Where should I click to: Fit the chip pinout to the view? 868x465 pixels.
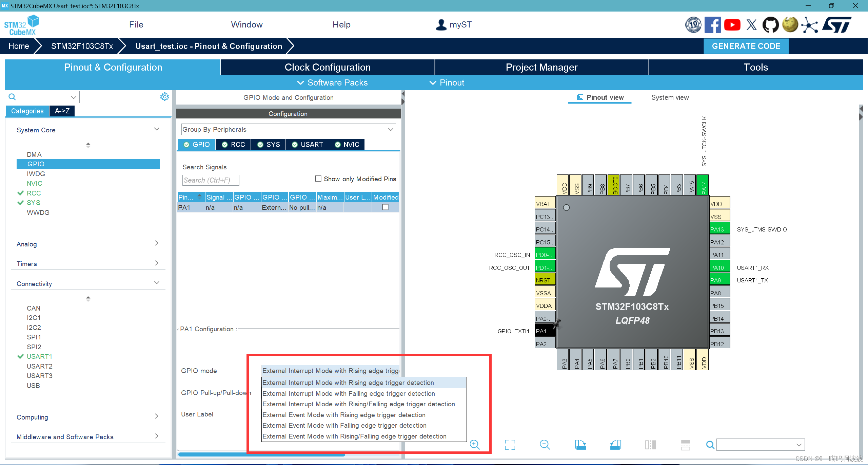510,445
